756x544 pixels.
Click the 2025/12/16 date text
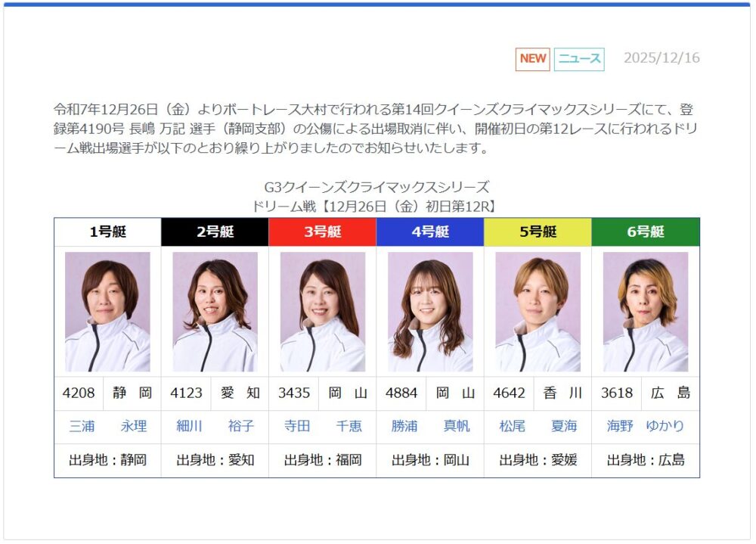661,58
